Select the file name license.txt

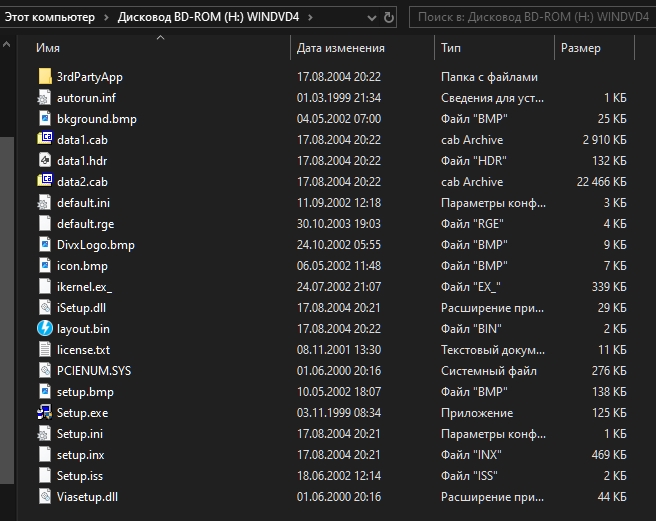coord(83,349)
